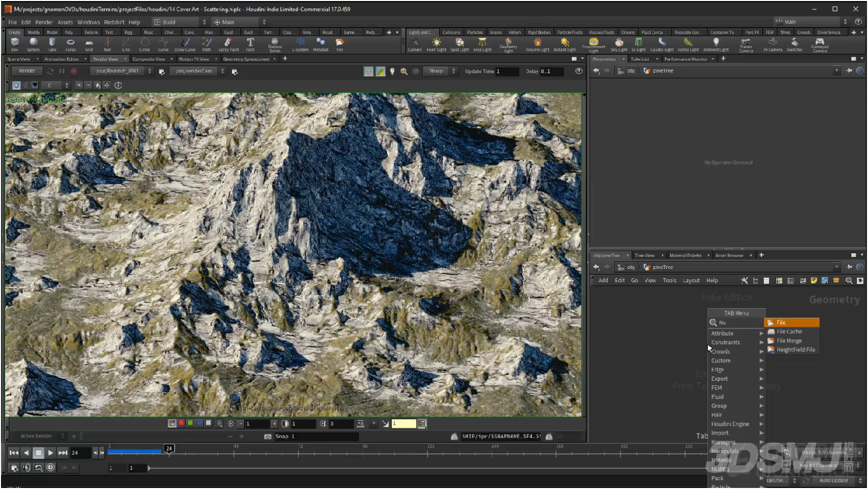Add a Null object from the shelf

107,45
